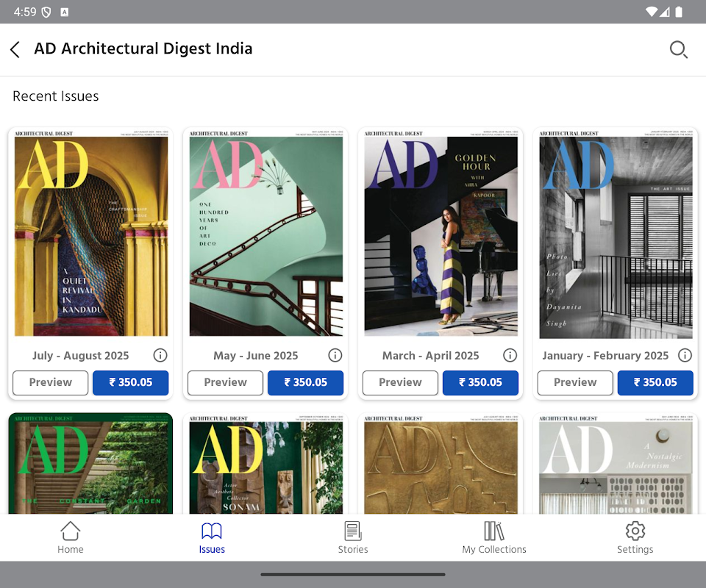The height and width of the screenshot is (588, 706).
Task: Open the Sonam cover with yellow AD logo
Action: (x=265, y=463)
